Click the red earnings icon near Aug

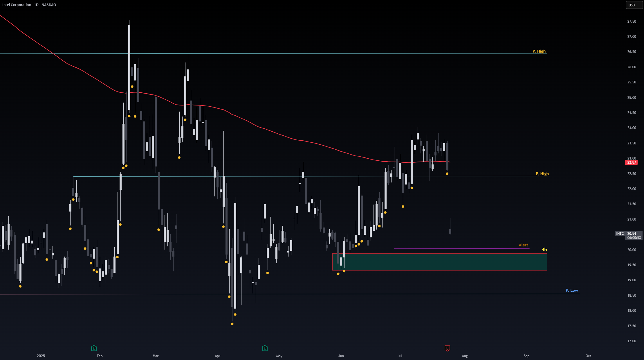447,348
